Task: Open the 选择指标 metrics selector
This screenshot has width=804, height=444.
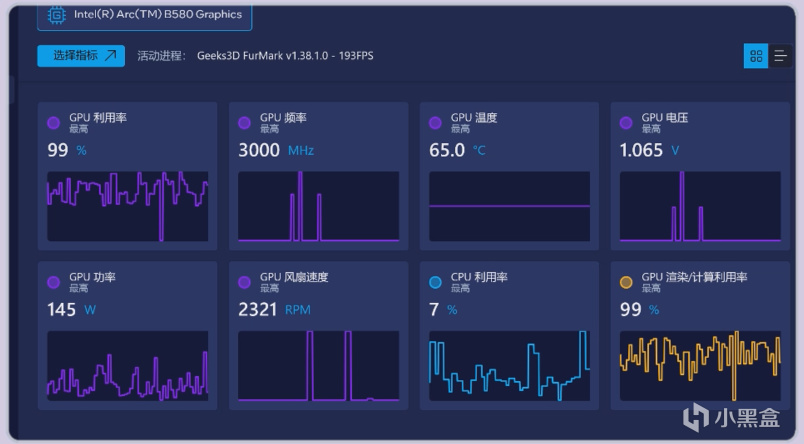Action: 81,56
